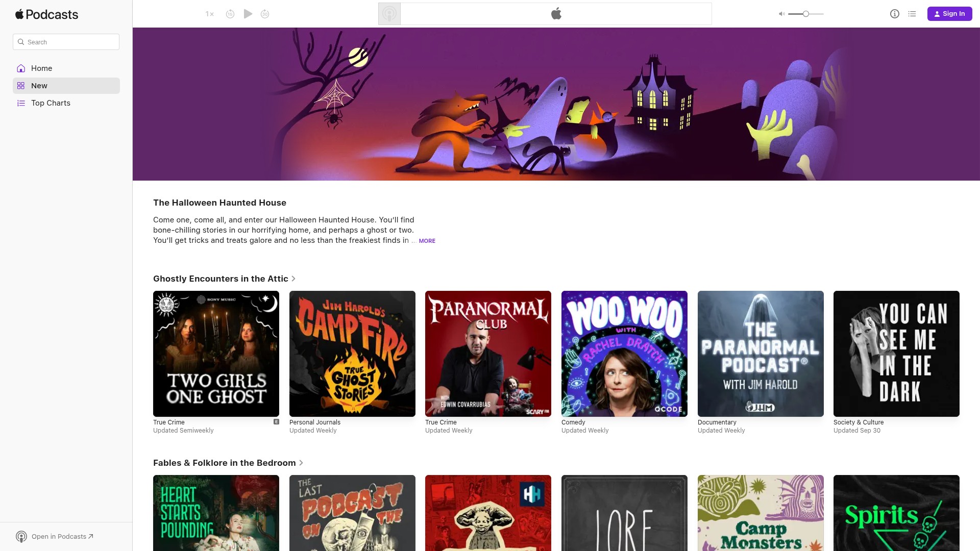Image resolution: width=980 pixels, height=551 pixels.
Task: Select New in the sidebar
Action: point(66,86)
